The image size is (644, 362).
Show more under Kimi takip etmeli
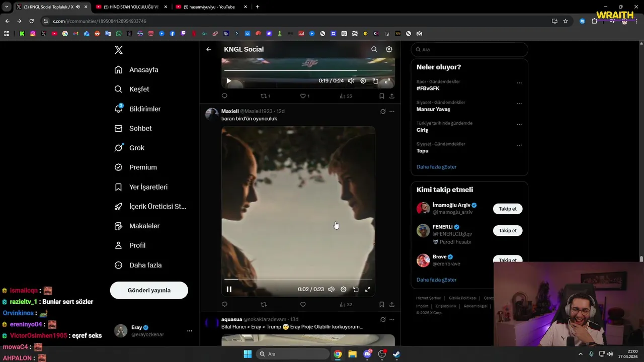437,280
